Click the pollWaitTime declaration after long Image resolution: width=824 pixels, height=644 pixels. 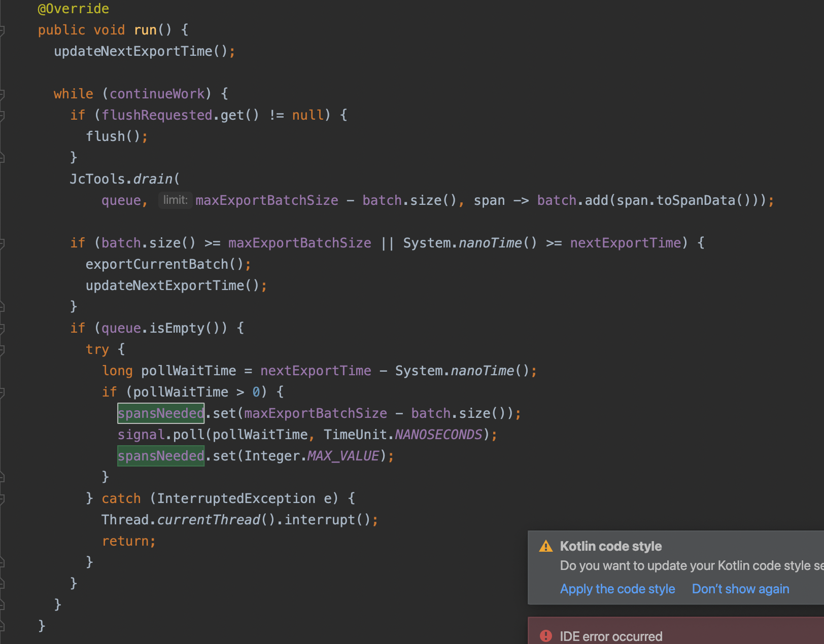click(x=188, y=371)
